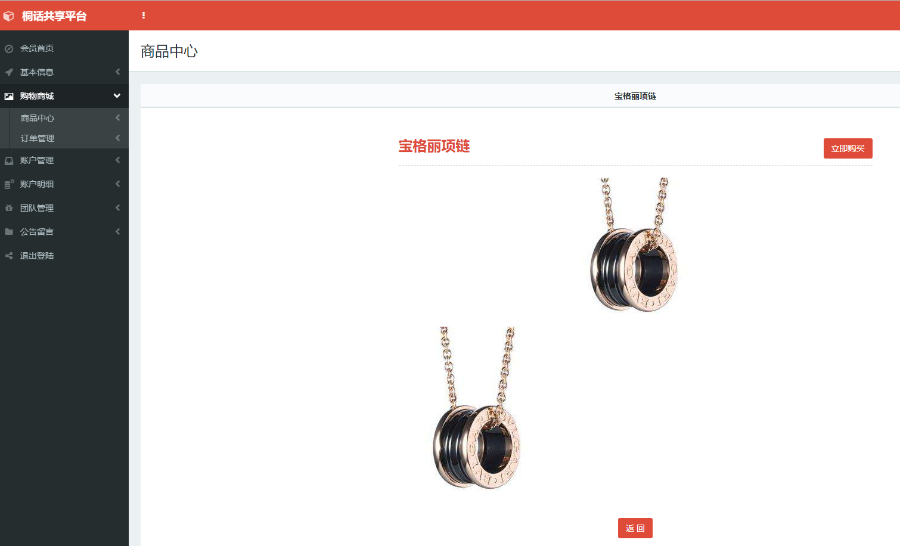900x546 pixels.
Task: Click the 返回 back button
Action: coord(635,528)
